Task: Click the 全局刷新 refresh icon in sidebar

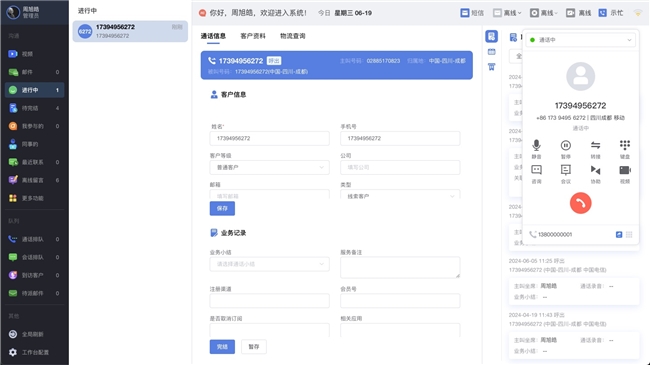Action: coord(13,334)
